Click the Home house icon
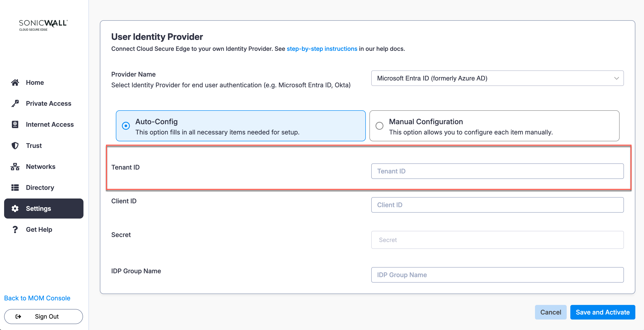Viewport: 644px width, 330px height. click(15, 82)
